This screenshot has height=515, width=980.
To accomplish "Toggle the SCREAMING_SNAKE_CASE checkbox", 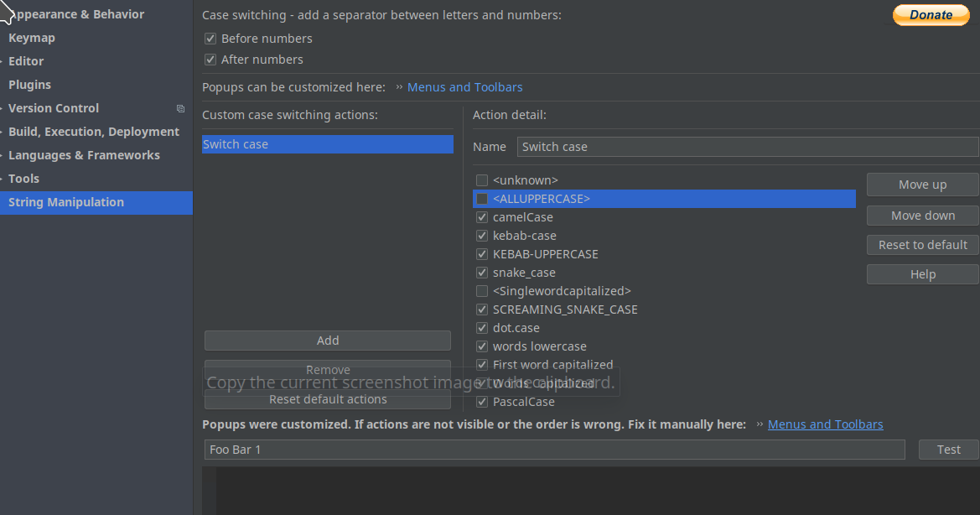I will click(482, 310).
